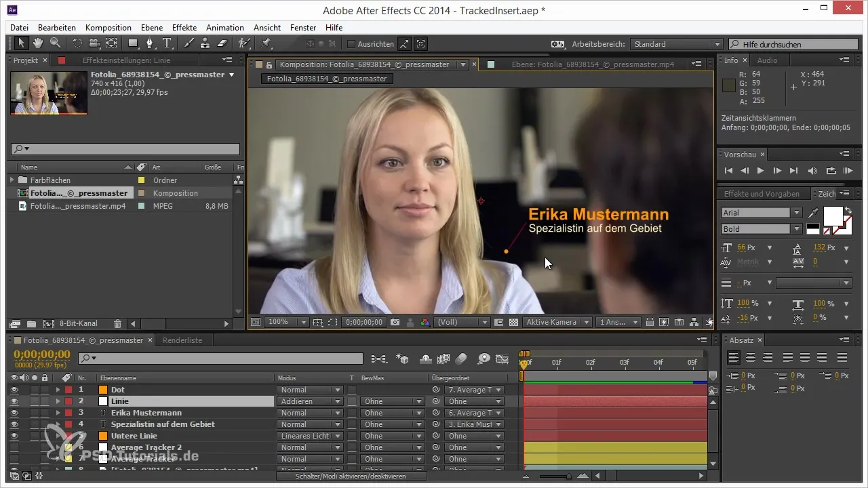
Task: Switch to the Effekte und Vorgaben tab
Action: tap(762, 194)
